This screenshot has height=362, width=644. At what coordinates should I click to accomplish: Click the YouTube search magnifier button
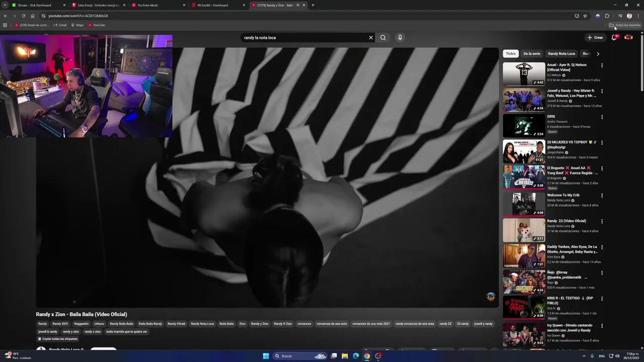pyautogui.click(x=383, y=38)
